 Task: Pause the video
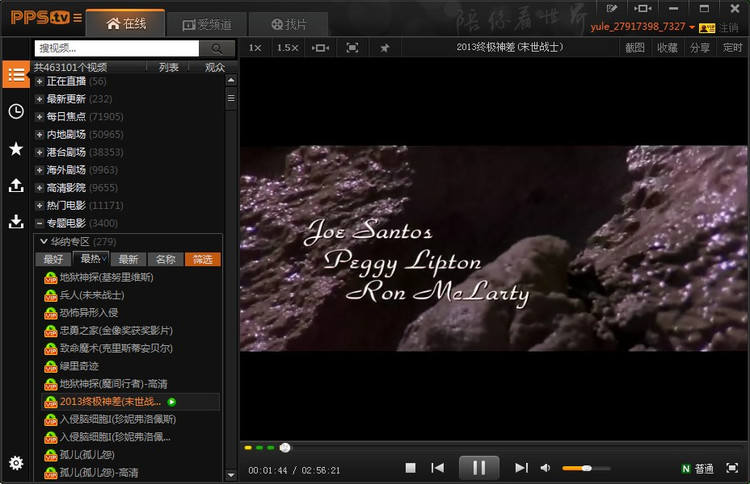tap(479, 468)
